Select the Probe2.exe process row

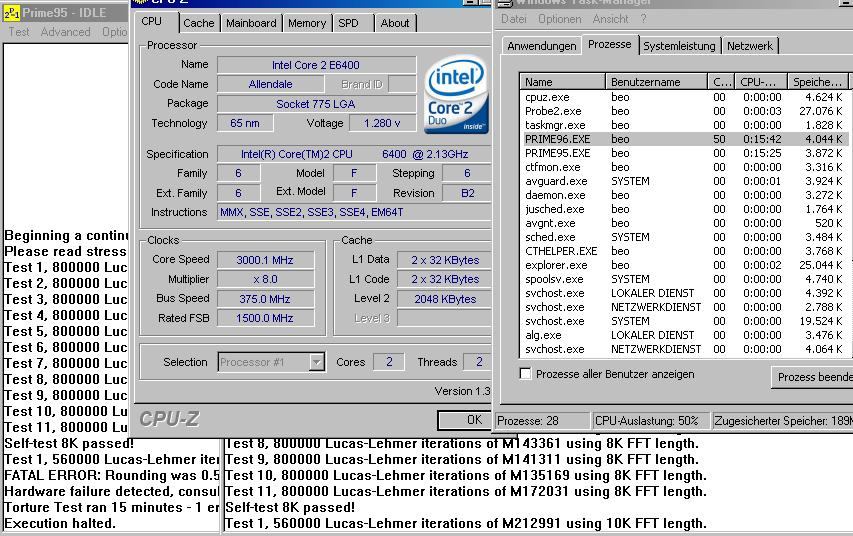point(684,111)
